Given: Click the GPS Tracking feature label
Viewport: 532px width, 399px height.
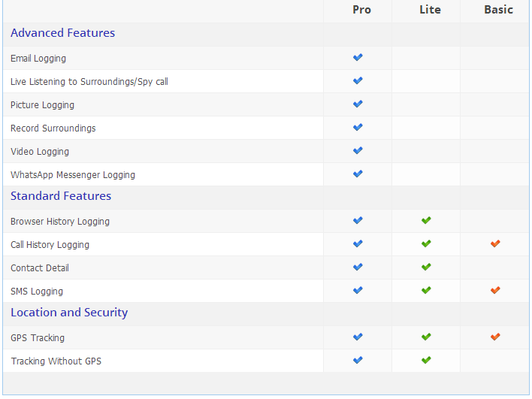Looking at the screenshot, I should click(38, 338).
